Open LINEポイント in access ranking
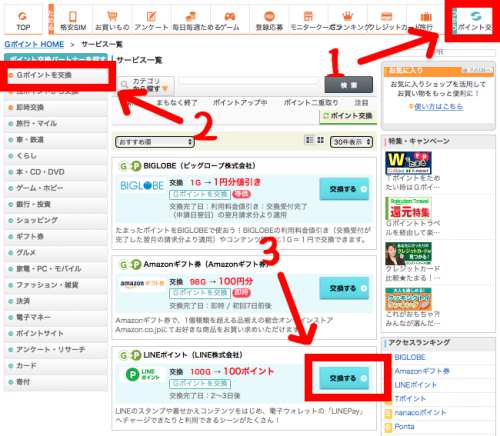The image size is (500, 436). coord(415,385)
